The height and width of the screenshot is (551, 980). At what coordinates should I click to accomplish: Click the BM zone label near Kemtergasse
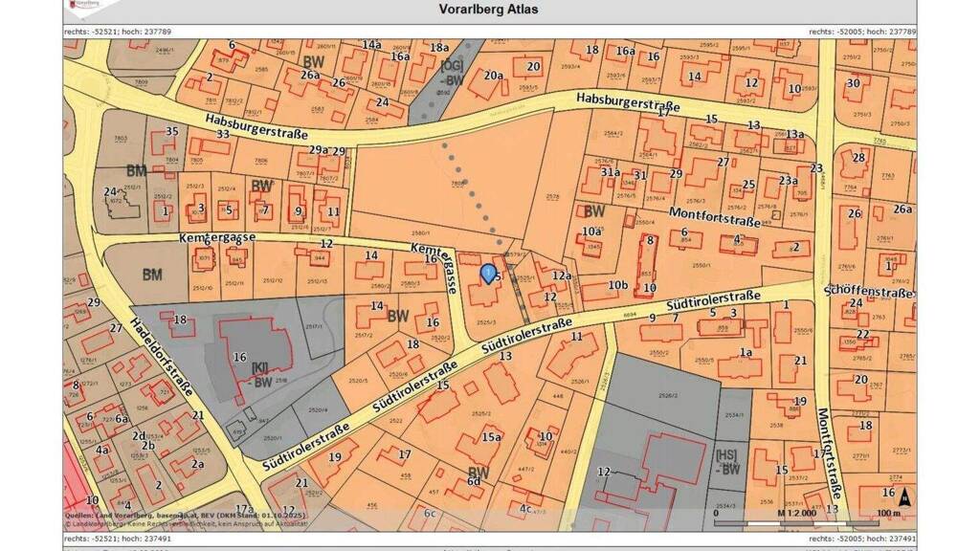click(x=152, y=275)
